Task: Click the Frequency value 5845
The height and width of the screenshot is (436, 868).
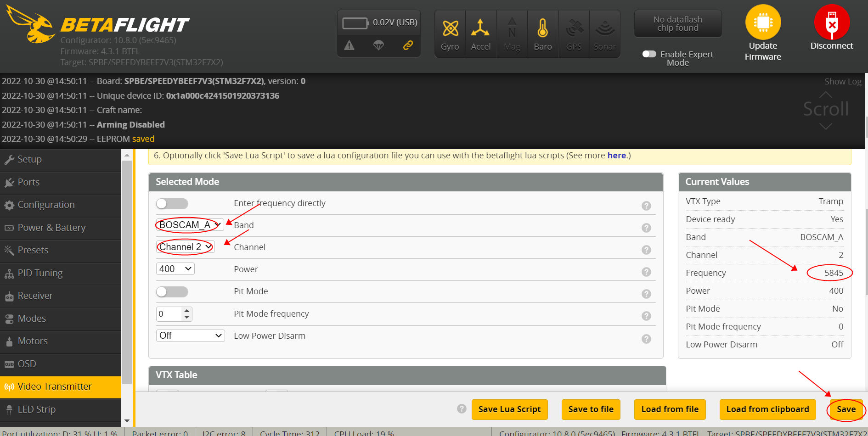Action: tap(834, 273)
